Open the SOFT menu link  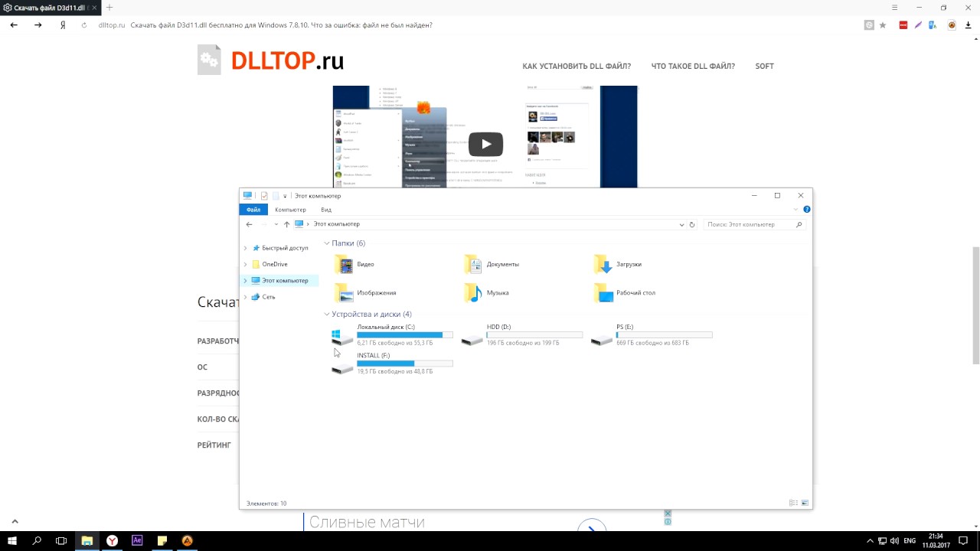tap(764, 67)
